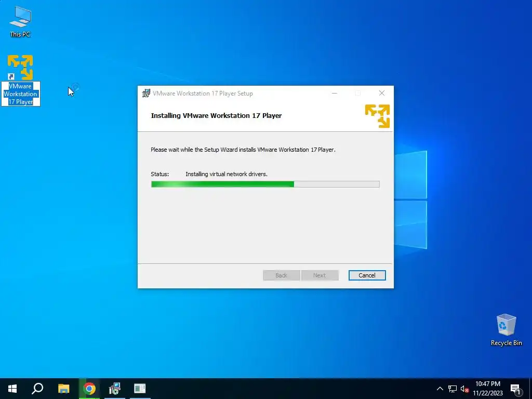
Task: Click the 'Status:' label in the setup dialog
Action: coord(160,174)
